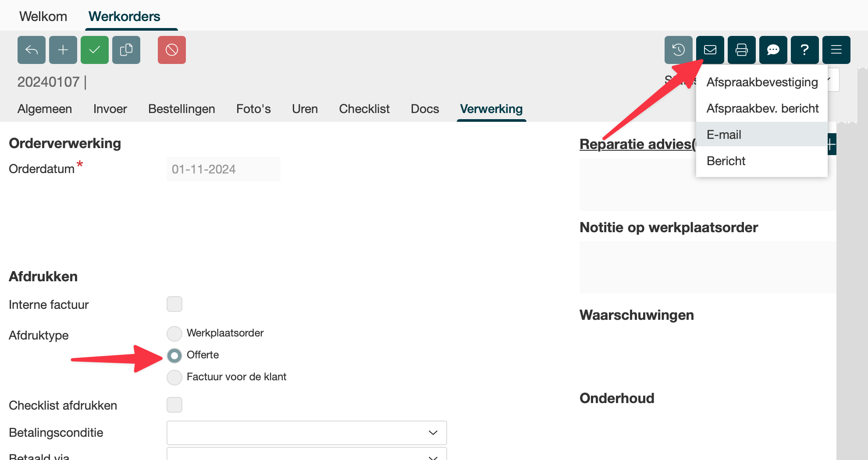Click the red cancel icon
This screenshot has height=460, width=868.
[172, 50]
